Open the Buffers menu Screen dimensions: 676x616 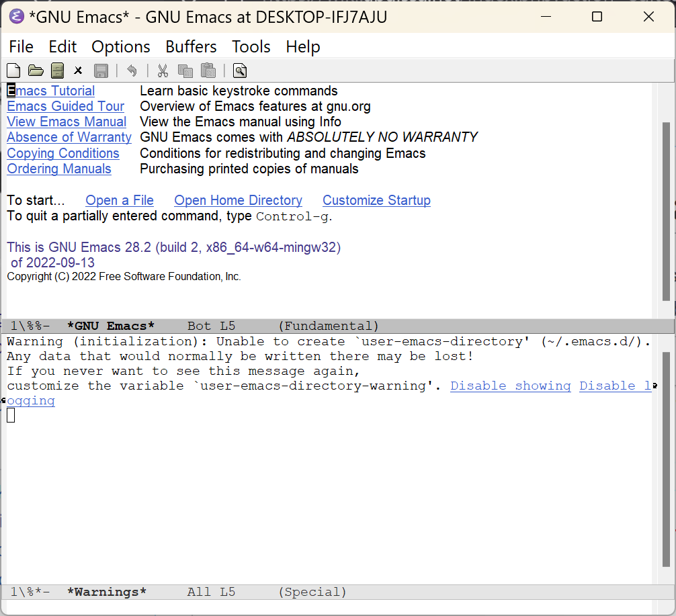(x=191, y=46)
